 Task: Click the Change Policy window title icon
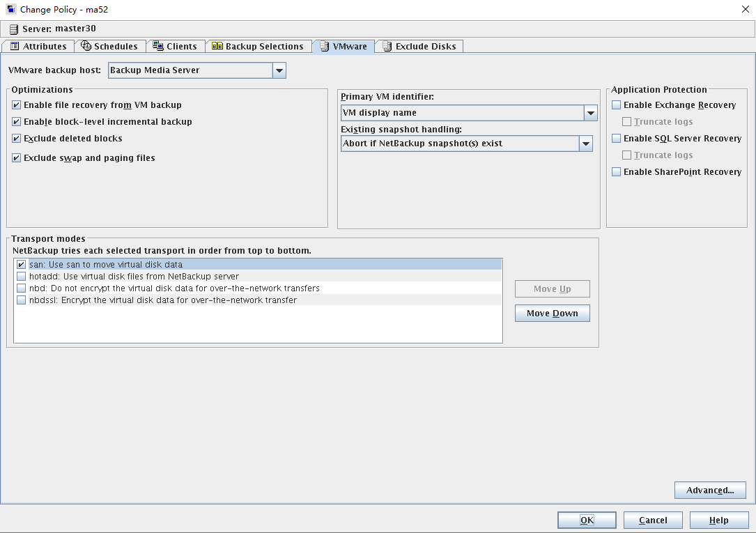tap(10, 9)
